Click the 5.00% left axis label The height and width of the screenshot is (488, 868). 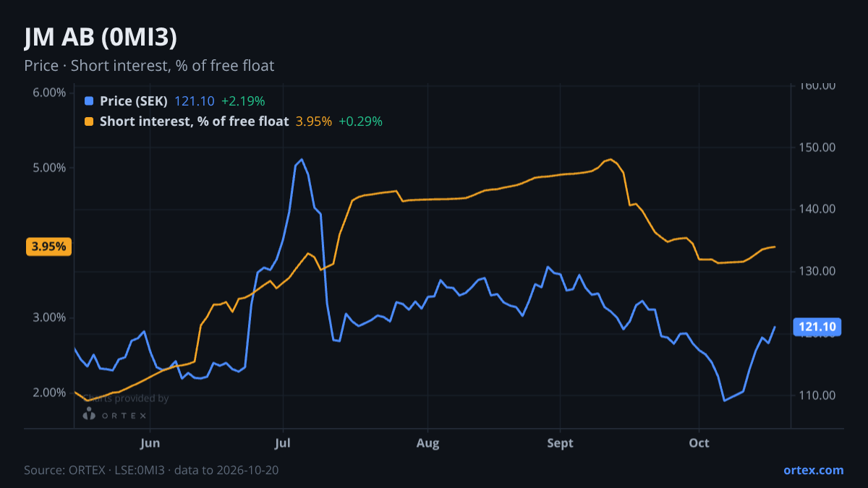(x=49, y=168)
